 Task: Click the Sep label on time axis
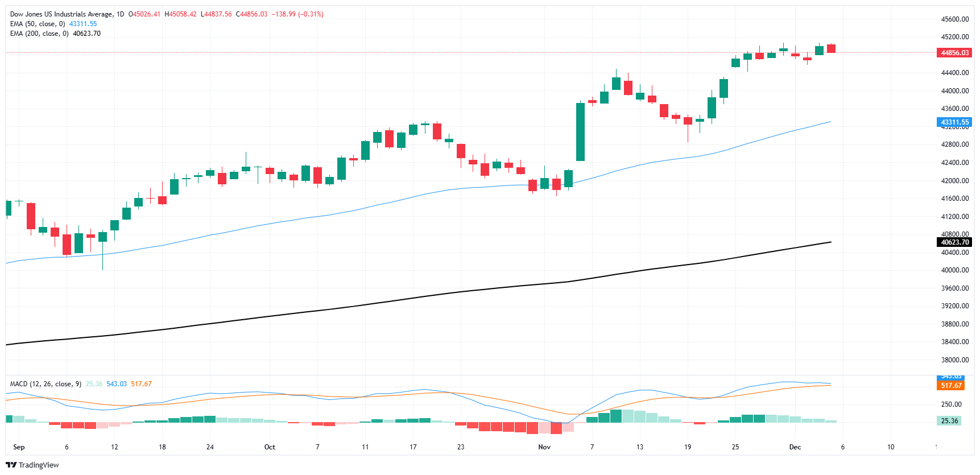tap(19, 447)
